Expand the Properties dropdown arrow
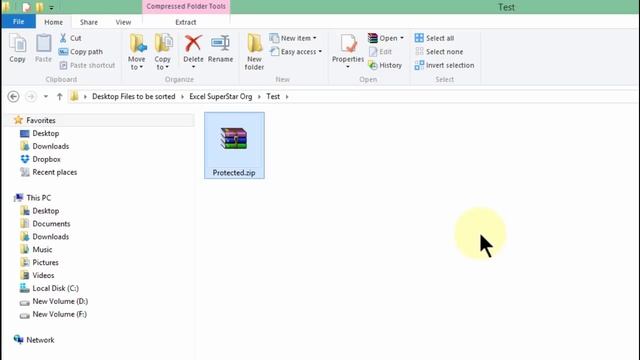640x360 pixels. click(348, 67)
